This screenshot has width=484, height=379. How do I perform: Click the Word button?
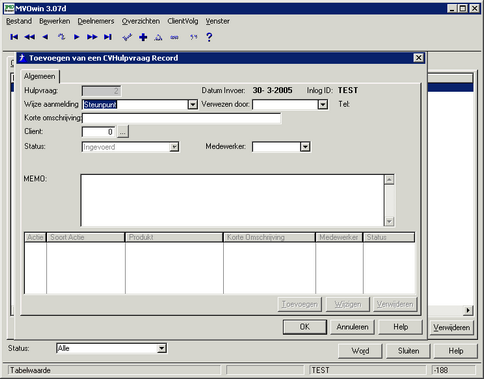(360, 351)
